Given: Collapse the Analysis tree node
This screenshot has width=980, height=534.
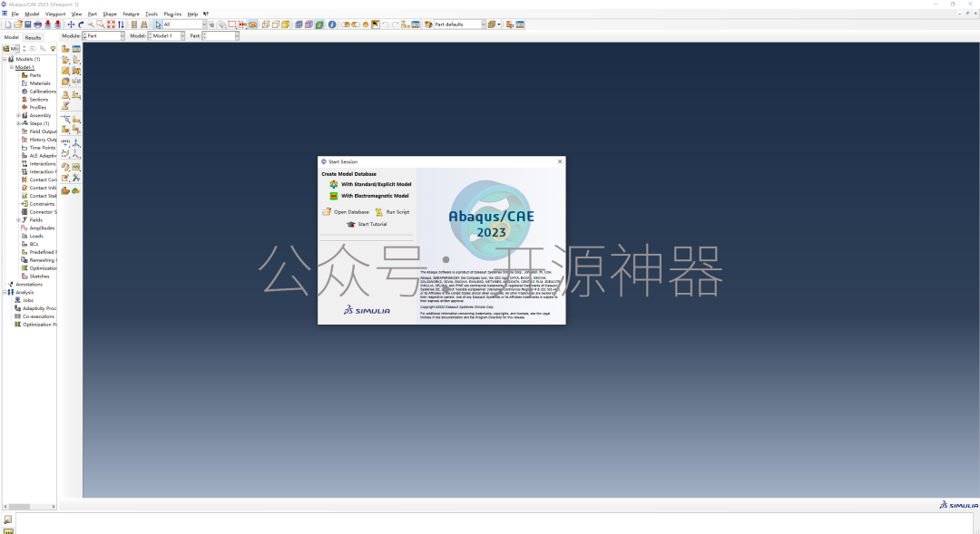Looking at the screenshot, I should pyautogui.click(x=5, y=292).
